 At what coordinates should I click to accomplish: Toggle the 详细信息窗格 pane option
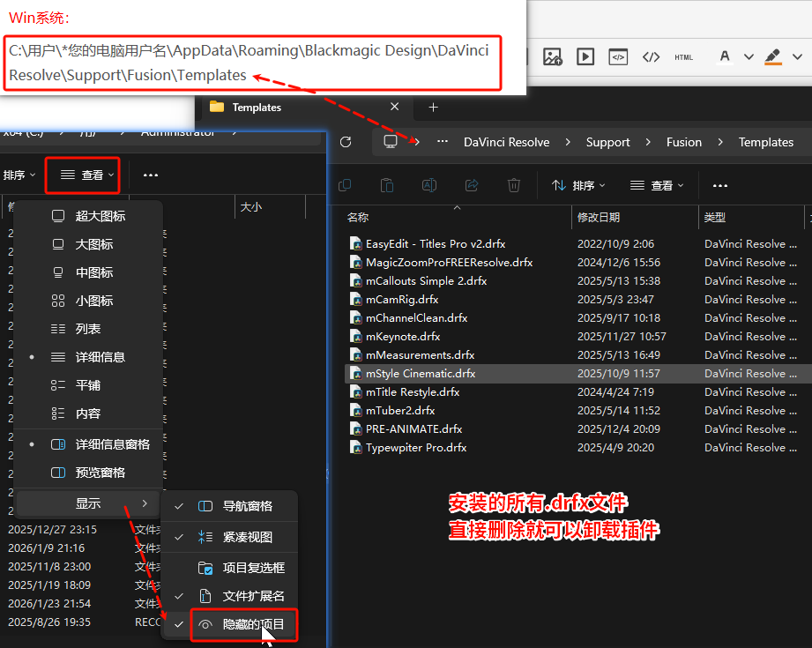pos(88,444)
